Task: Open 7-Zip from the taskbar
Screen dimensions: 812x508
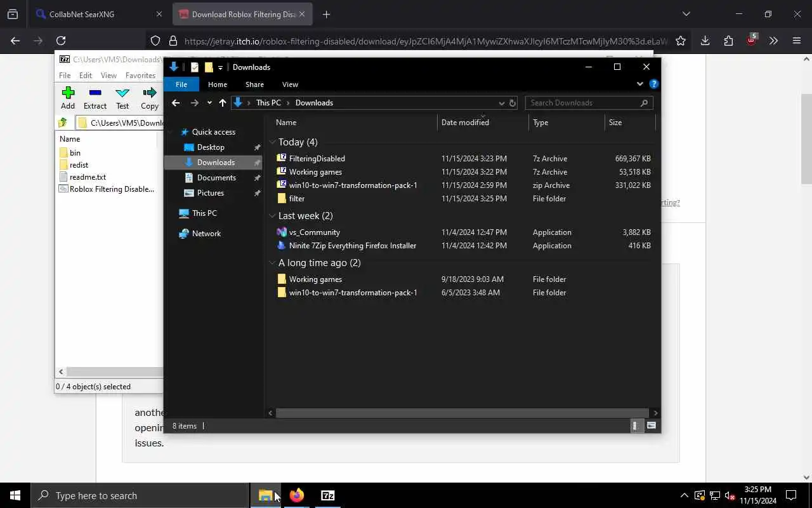Action: click(x=328, y=495)
